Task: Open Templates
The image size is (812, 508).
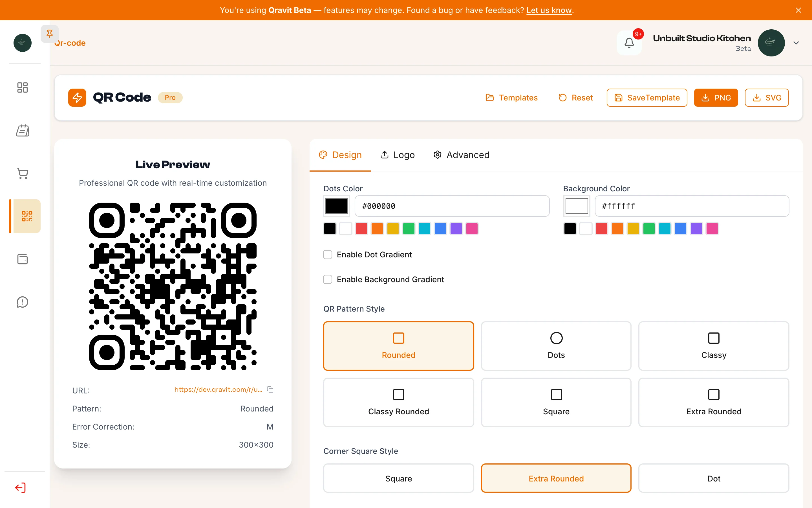Action: pyautogui.click(x=512, y=98)
